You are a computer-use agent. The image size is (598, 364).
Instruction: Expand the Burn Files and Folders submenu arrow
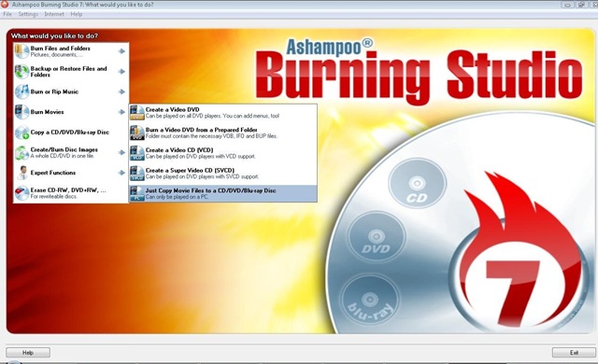121,51
